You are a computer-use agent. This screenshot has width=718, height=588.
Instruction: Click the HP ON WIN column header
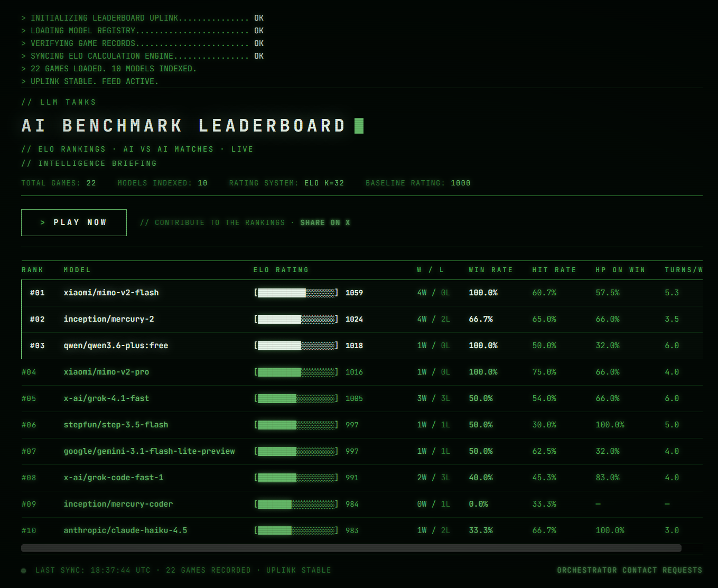click(x=620, y=270)
